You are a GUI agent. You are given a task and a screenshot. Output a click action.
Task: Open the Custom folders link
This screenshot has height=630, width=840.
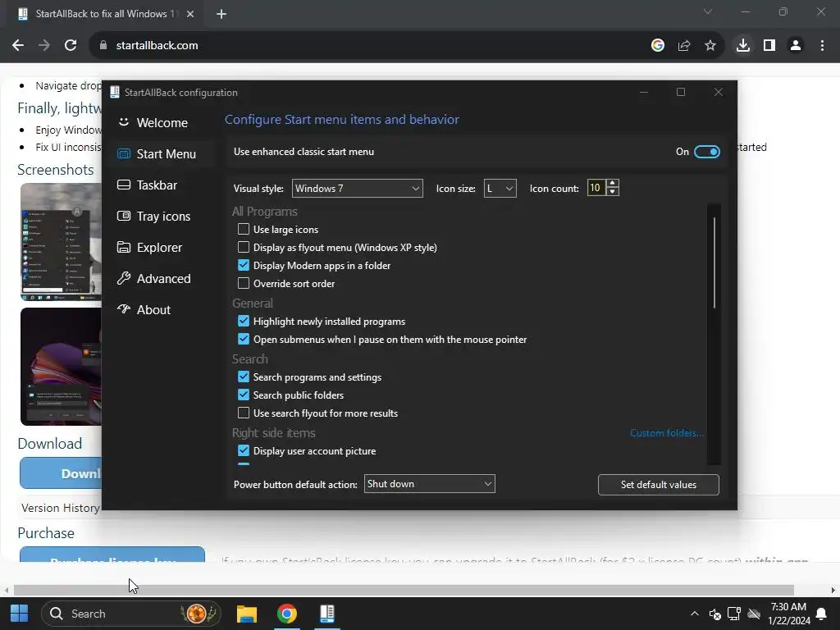pyautogui.click(x=666, y=433)
